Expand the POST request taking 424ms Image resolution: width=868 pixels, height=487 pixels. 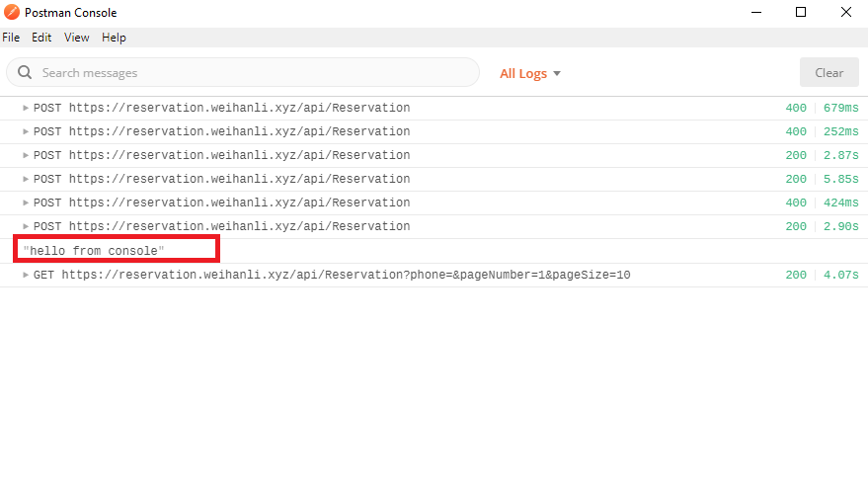(26, 203)
